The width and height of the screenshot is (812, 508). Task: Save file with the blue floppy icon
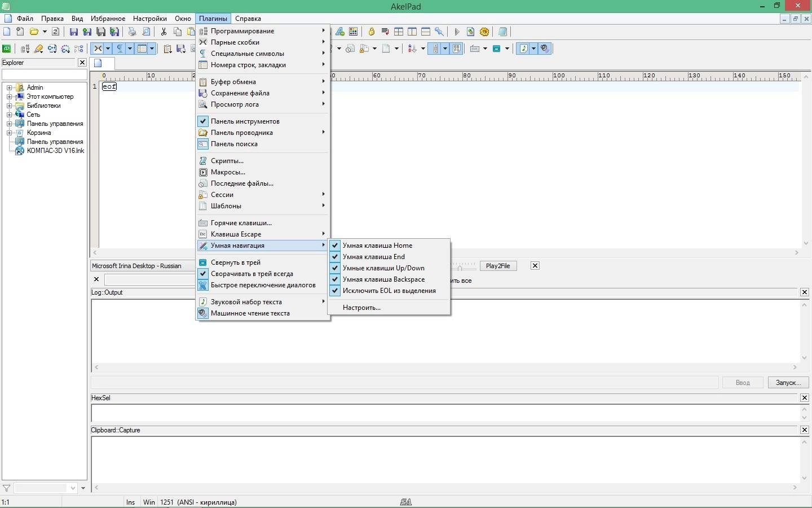point(74,32)
